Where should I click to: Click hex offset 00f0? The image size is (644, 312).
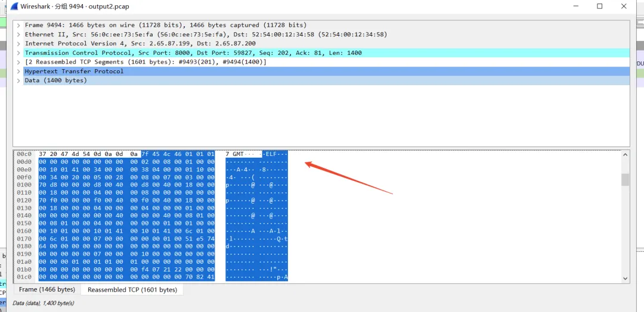point(24,177)
